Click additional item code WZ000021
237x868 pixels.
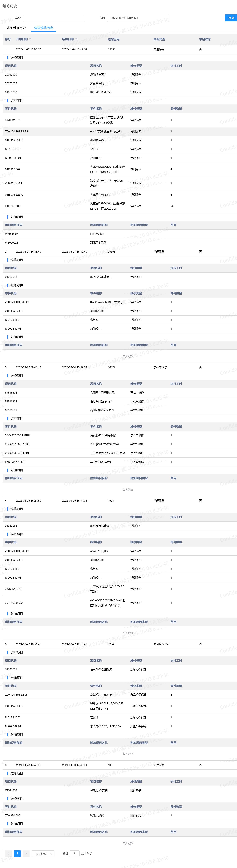click(11, 243)
